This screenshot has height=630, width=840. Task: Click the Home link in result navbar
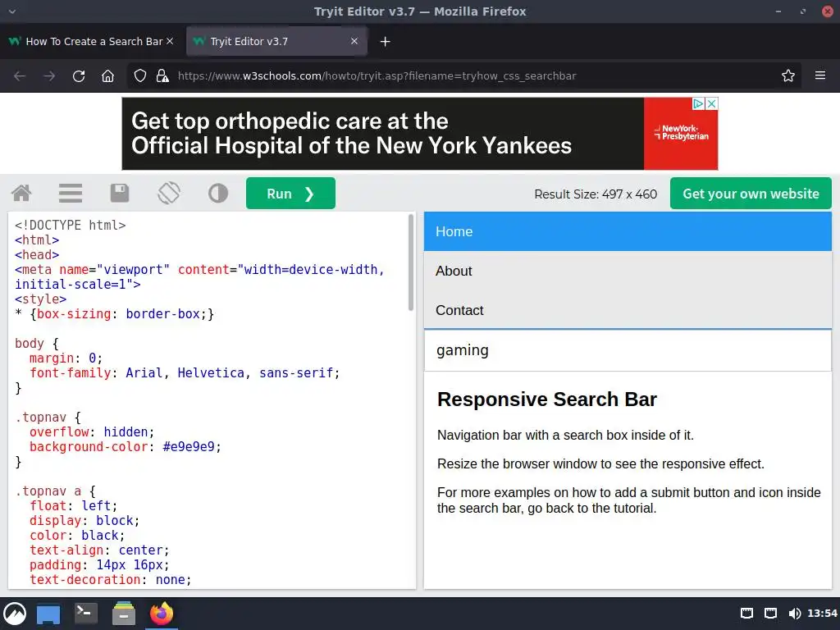click(628, 231)
